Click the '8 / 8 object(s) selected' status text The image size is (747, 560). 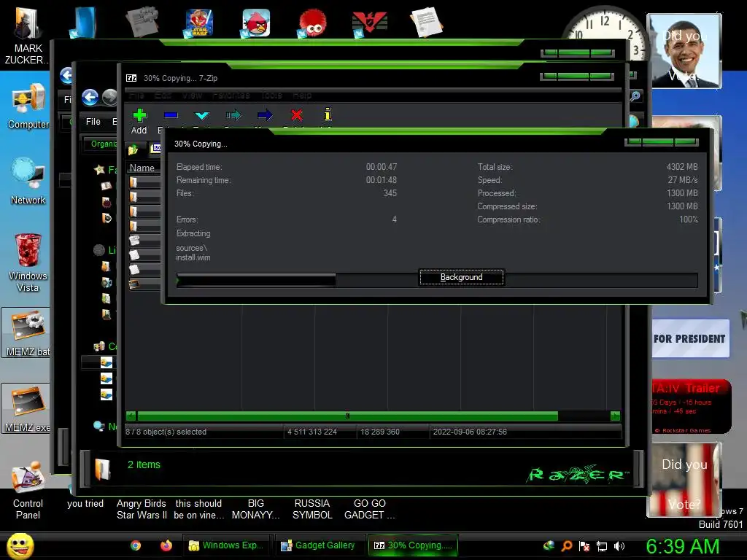[166, 432]
